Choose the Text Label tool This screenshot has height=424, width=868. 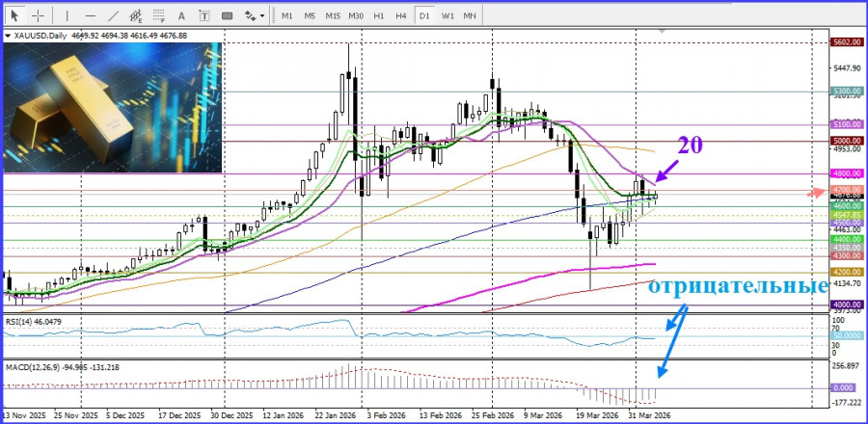pyautogui.click(x=204, y=15)
